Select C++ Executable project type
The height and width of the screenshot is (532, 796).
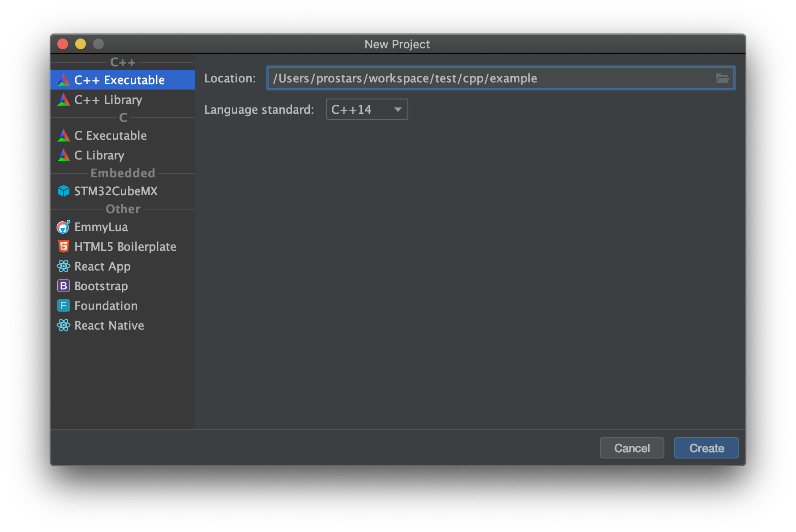123,80
